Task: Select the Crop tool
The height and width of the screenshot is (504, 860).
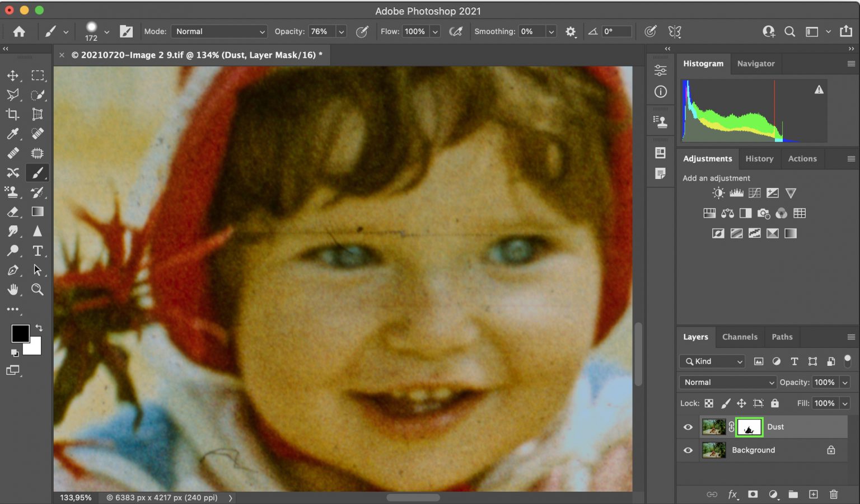Action: [13, 115]
